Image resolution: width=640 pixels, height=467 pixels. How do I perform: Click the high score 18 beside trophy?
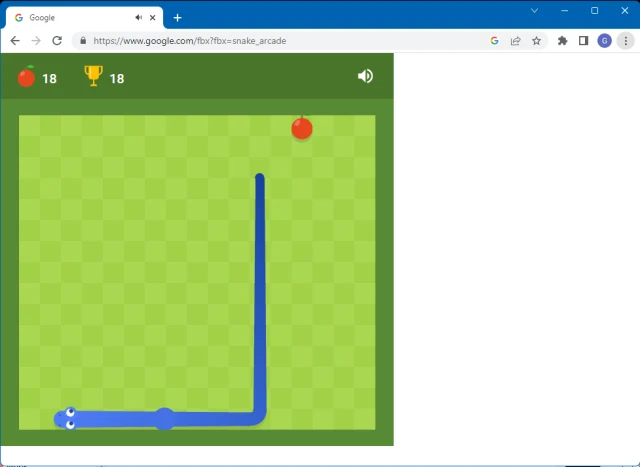pyautogui.click(x=117, y=78)
